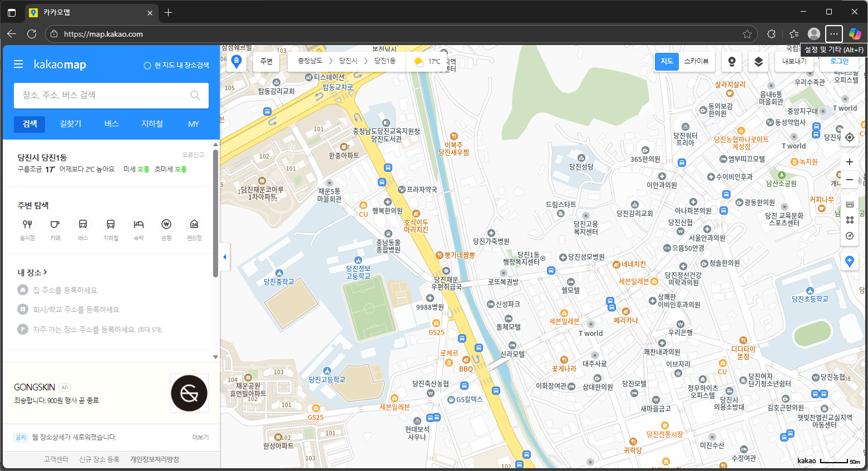Select the MY tab
This screenshot has width=868, height=471.
click(x=193, y=123)
